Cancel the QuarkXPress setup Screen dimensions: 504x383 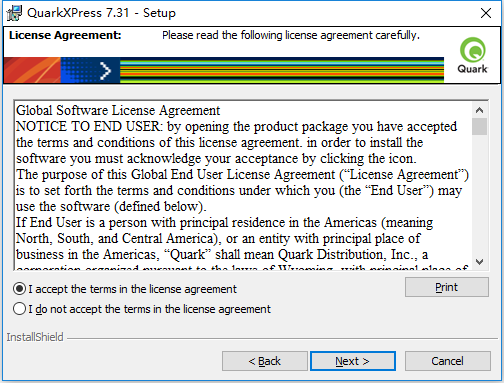[x=447, y=361]
